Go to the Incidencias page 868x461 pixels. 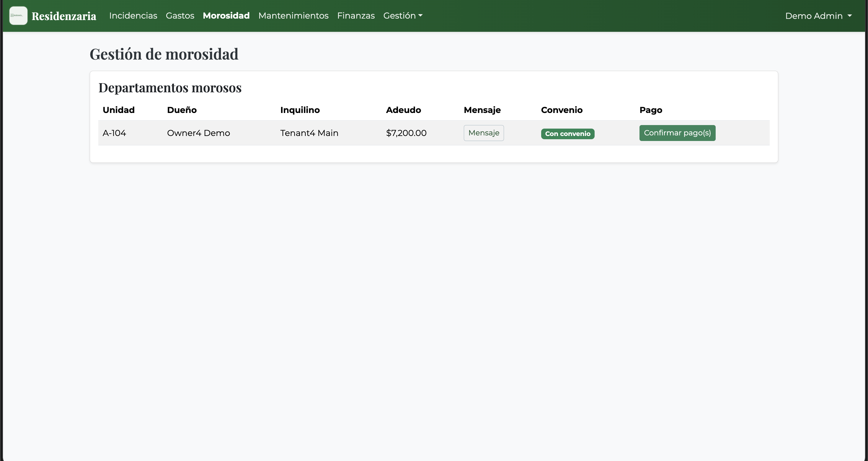pos(133,16)
